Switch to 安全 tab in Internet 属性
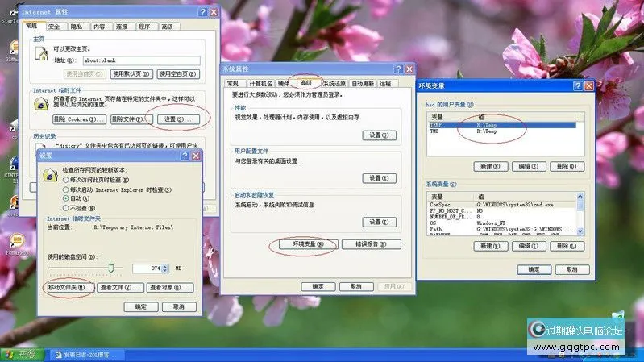The width and height of the screenshot is (644, 362). pyautogui.click(x=54, y=27)
